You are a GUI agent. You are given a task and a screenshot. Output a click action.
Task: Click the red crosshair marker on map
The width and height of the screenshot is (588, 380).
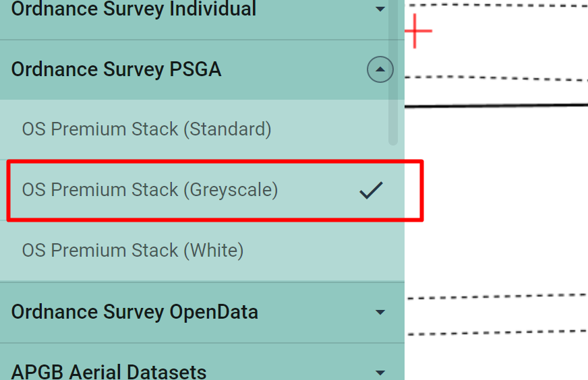pyautogui.click(x=417, y=32)
